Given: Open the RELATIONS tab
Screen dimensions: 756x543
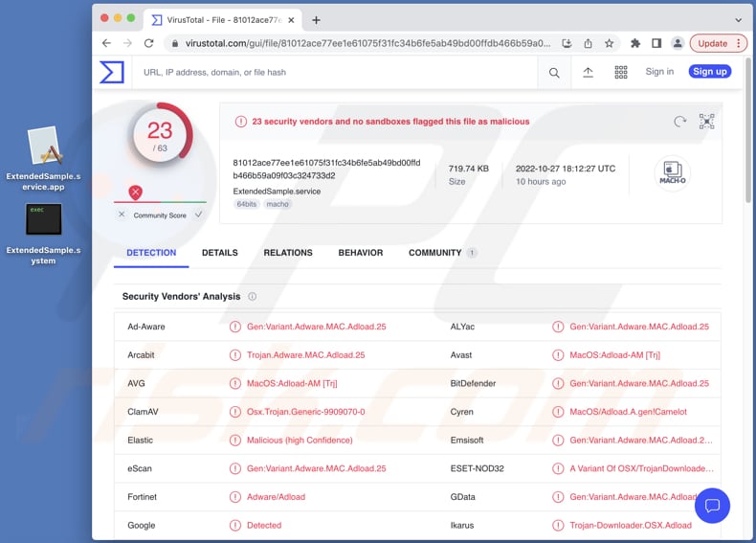Looking at the screenshot, I should coord(288,253).
